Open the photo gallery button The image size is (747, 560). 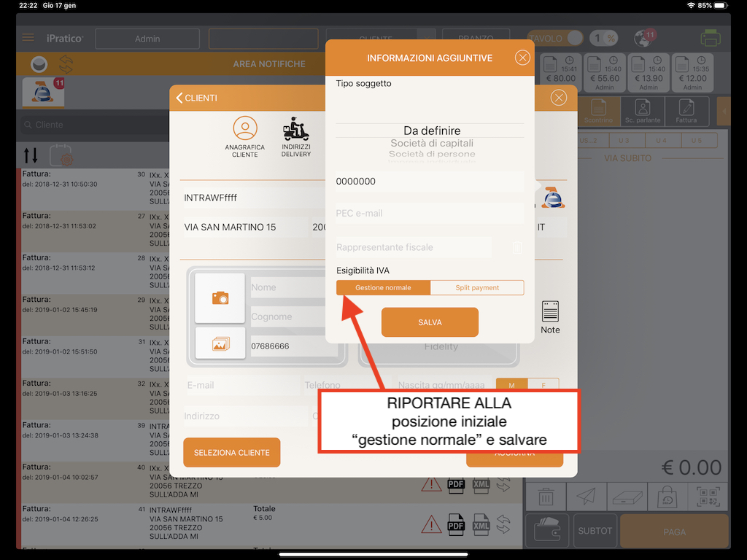(220, 343)
